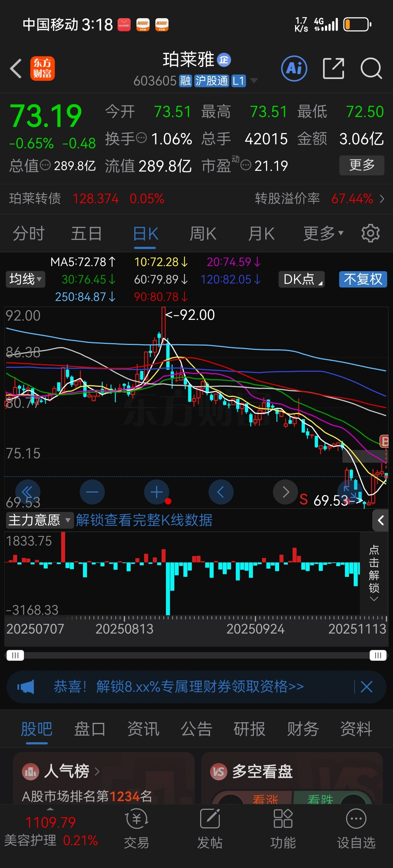
Task: Open the 主力意愿 indicator dropdown
Action: (x=39, y=520)
